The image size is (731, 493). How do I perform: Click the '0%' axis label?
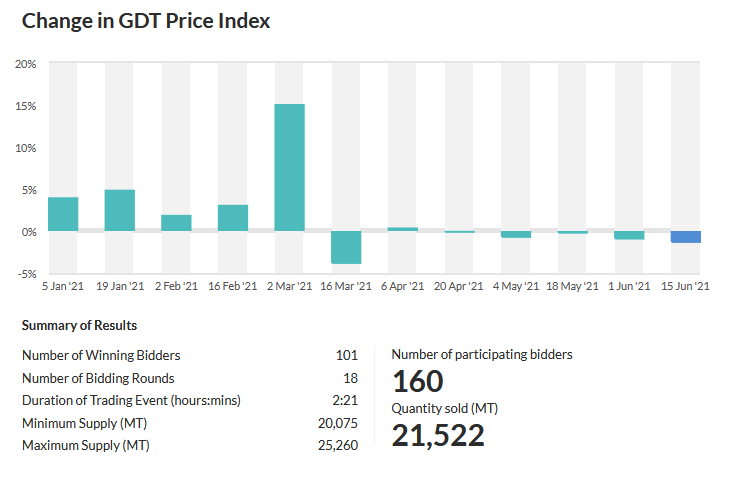click(28, 232)
